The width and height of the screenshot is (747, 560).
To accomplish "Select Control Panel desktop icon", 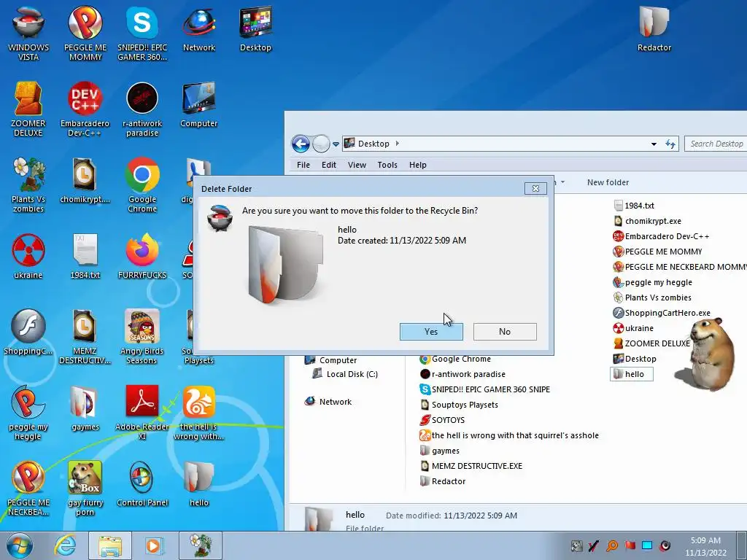I will coord(142,485).
